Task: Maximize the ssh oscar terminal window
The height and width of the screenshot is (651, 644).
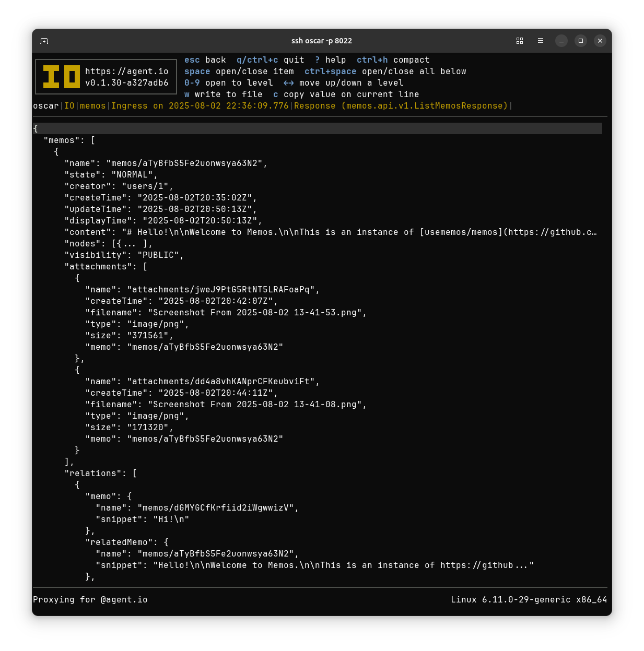Action: point(581,41)
